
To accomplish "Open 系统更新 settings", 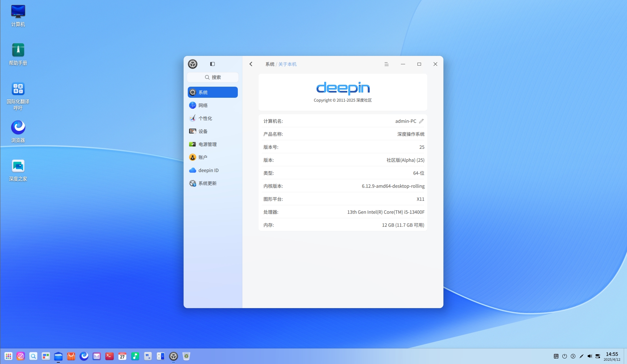I will coord(213,183).
